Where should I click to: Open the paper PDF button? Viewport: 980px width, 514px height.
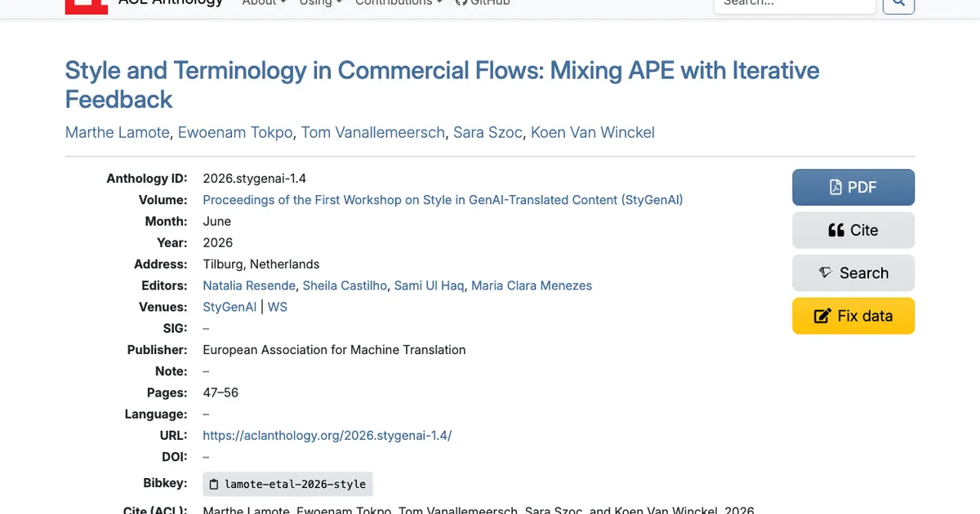(x=853, y=188)
